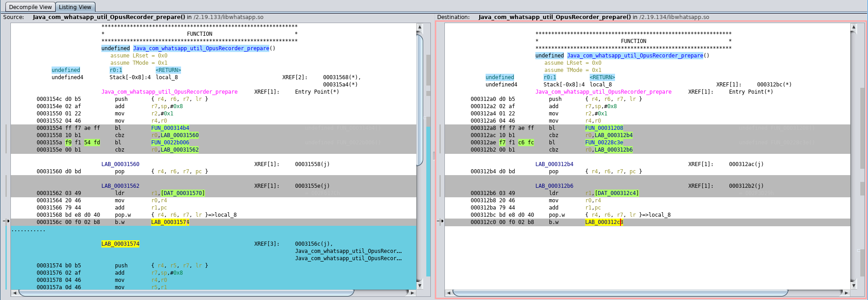
Task: Click [DAT_00031570] ldr operand
Action: pyautogui.click(x=183, y=193)
